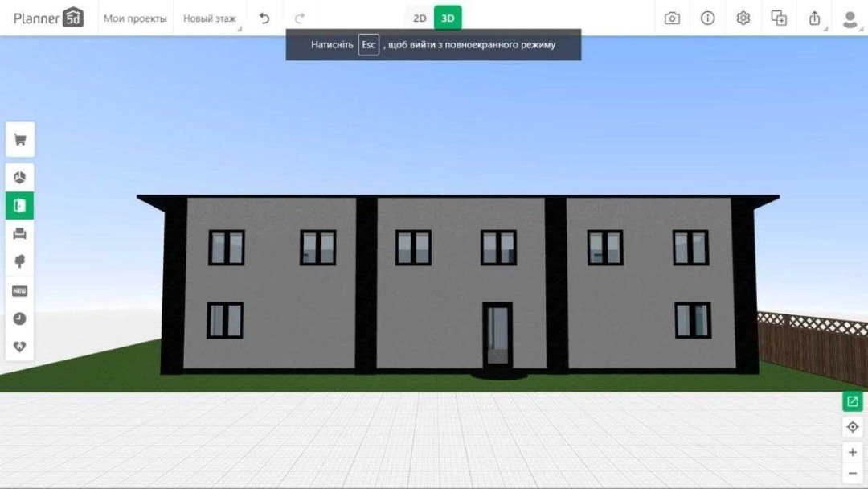Open project info icon
This screenshot has width=868, height=489.
(x=707, y=18)
